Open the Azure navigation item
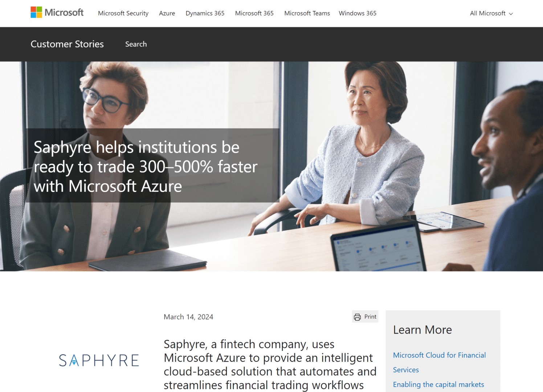 pyautogui.click(x=167, y=13)
